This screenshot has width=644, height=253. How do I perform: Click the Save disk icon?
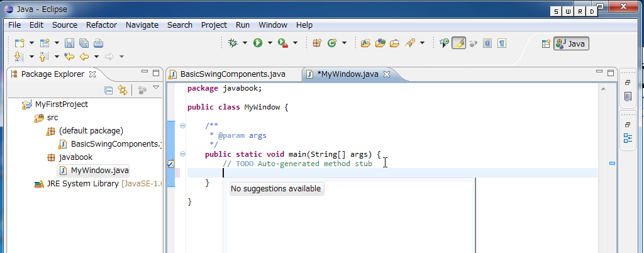[69, 43]
